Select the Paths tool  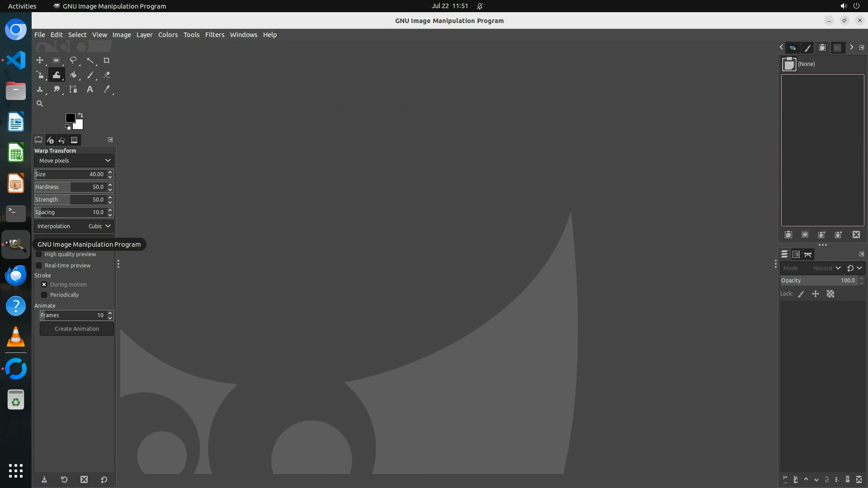click(x=73, y=89)
